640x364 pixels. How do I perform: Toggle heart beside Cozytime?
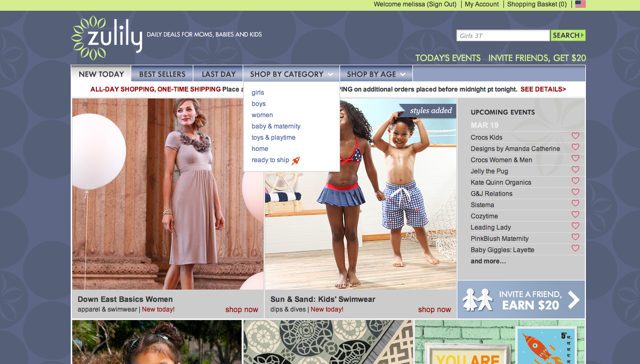click(x=576, y=214)
